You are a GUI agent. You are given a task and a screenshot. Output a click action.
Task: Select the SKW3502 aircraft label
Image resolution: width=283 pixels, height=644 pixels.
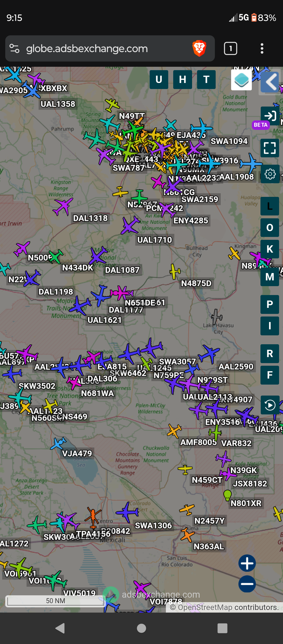tap(37, 386)
